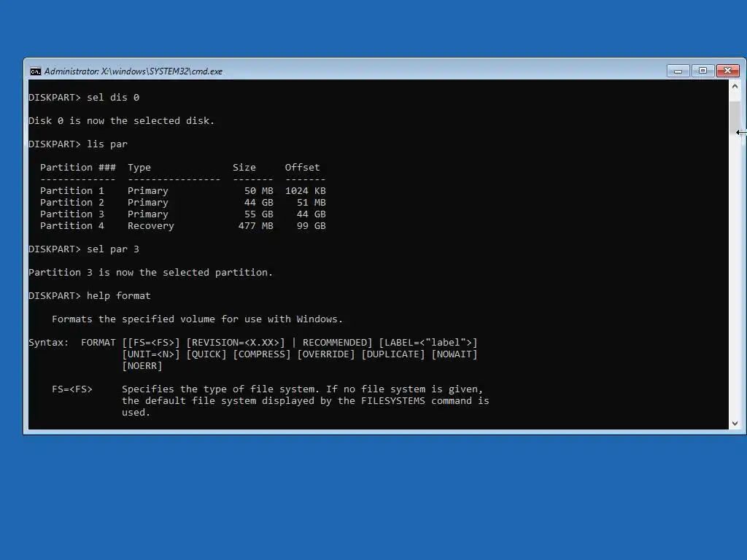Click the '[LABEL=<"label">]' syntax option
Screen dimensions: 747x560
[x=427, y=343]
